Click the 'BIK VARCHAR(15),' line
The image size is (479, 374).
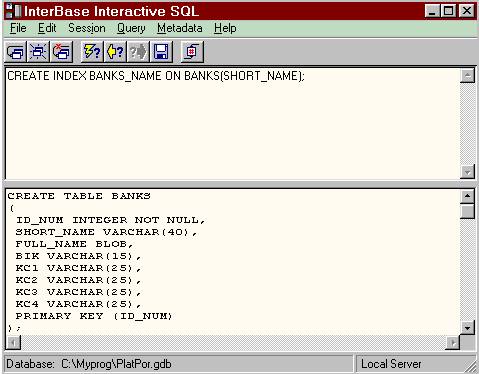coord(78,256)
